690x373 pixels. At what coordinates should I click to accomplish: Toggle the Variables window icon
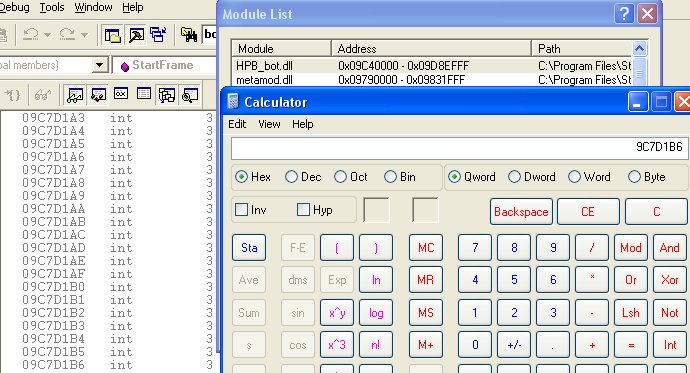click(x=98, y=95)
